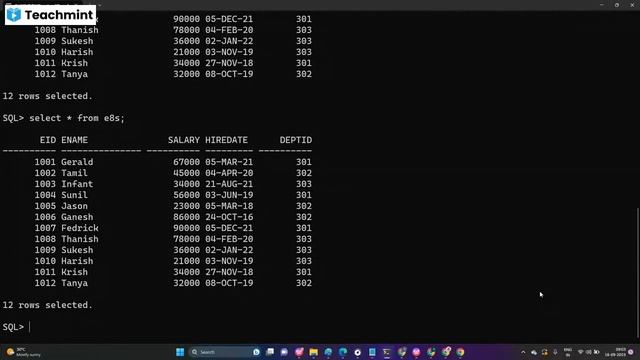Select name Tamil in the lower table
Screen dimensions: 640x360
pos(74,173)
